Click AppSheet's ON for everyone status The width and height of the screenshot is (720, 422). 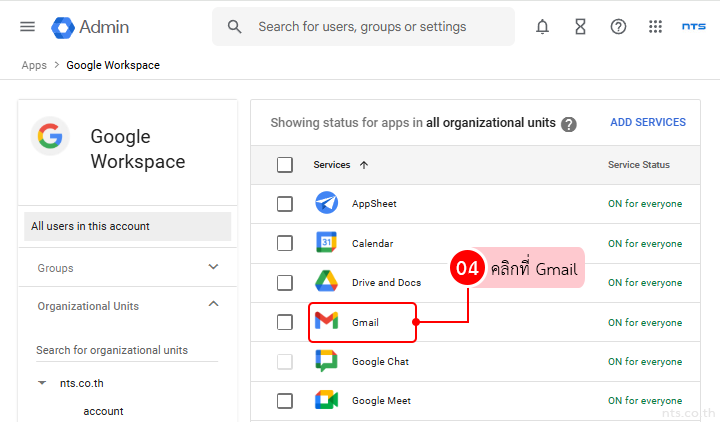click(645, 204)
